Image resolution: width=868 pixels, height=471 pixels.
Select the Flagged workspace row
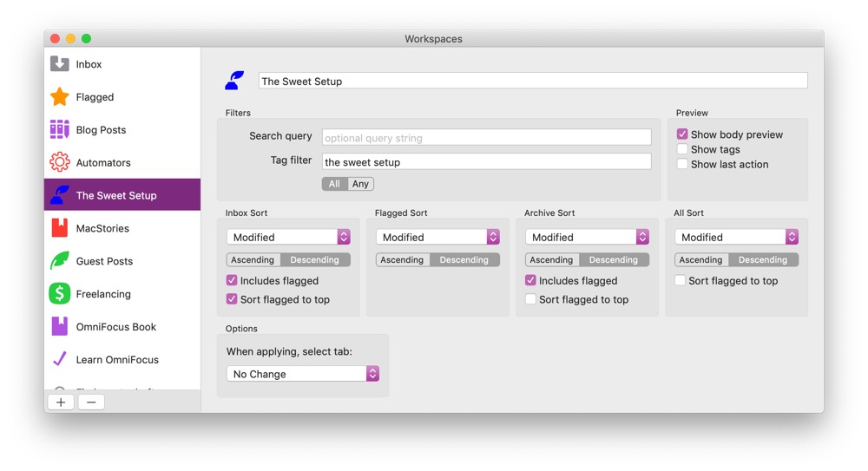122,97
